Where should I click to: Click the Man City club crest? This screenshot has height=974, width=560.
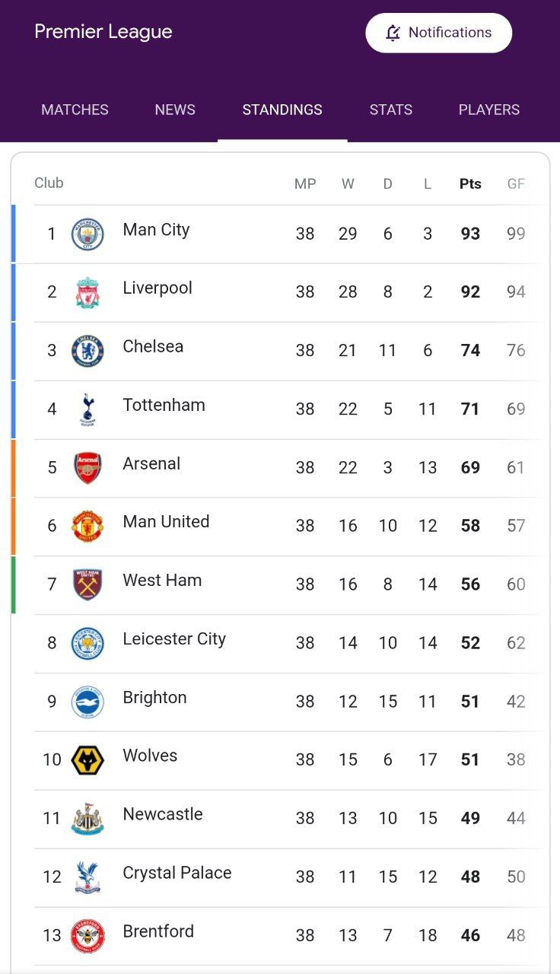tap(87, 234)
